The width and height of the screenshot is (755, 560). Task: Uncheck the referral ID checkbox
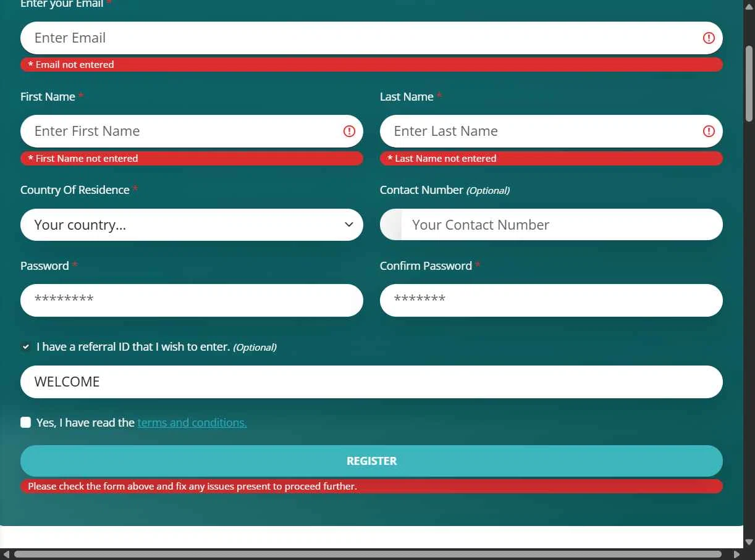25,347
